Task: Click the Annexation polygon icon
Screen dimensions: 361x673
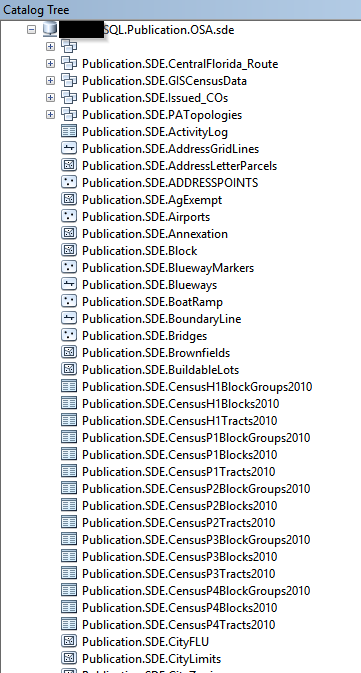Action: [x=69, y=233]
